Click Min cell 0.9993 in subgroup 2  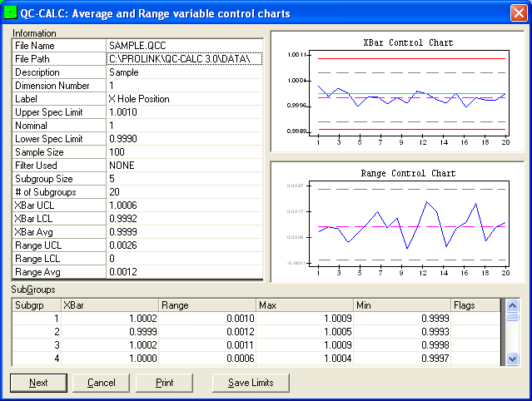(x=402, y=331)
